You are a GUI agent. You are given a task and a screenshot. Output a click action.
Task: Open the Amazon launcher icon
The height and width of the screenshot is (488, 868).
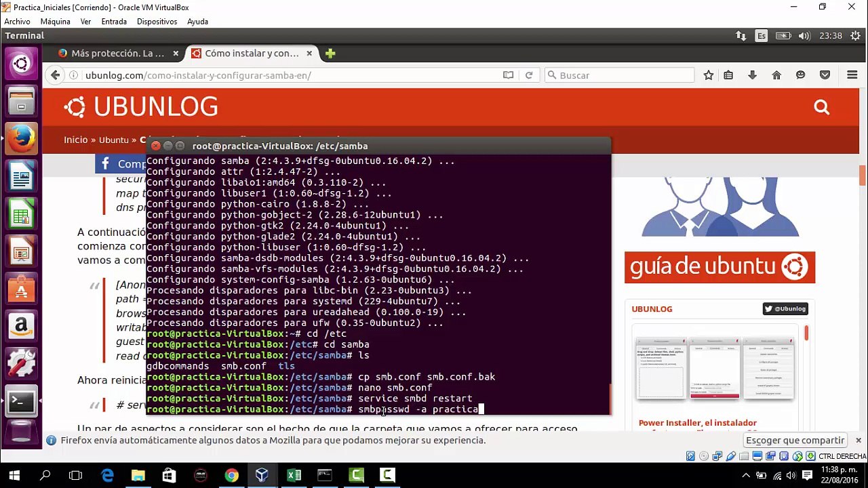pos(21,327)
